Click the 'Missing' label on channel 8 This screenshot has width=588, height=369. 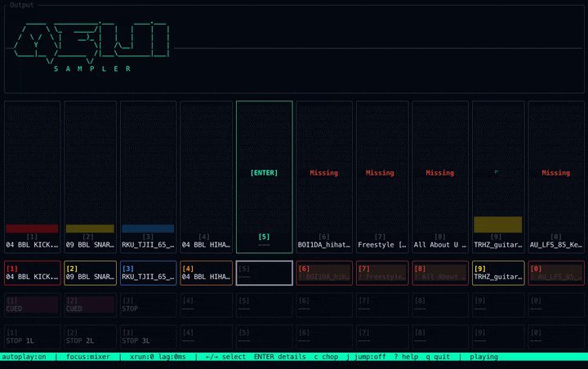click(440, 173)
